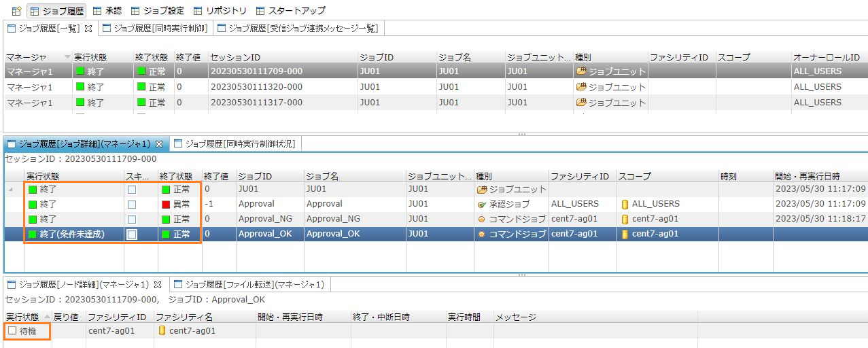Viewport: 868px width, 348px height.
Task: Click the command job icon in Approval_NG row
Action: [x=482, y=219]
